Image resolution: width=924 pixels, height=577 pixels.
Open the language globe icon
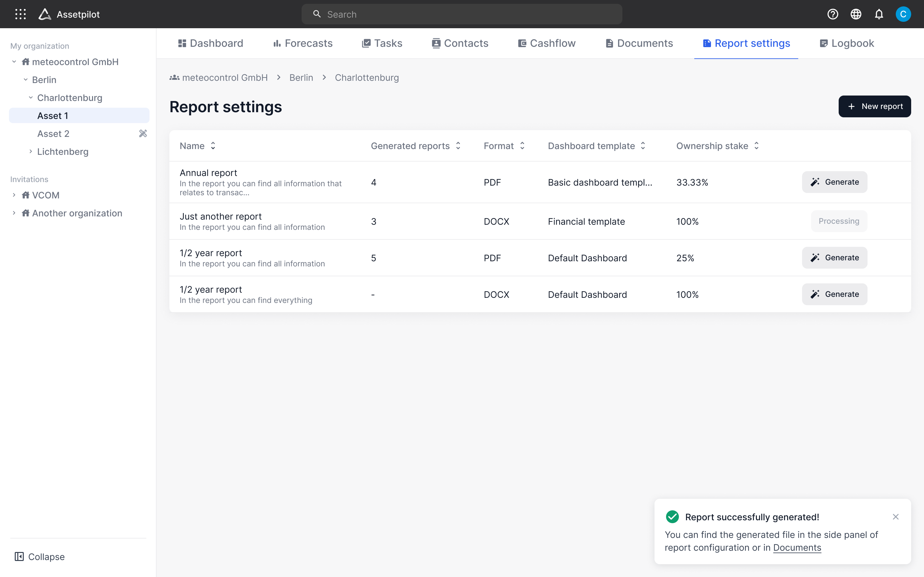click(856, 14)
